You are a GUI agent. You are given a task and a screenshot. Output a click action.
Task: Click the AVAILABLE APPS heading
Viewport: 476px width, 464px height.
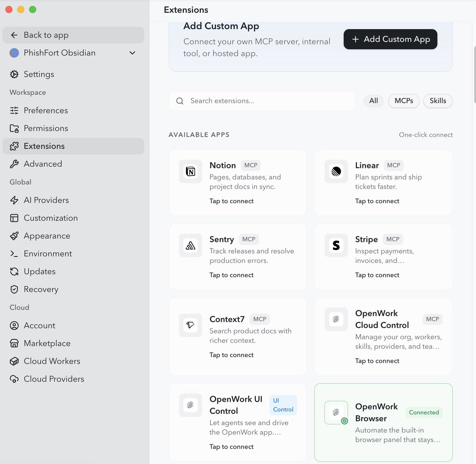(199, 135)
